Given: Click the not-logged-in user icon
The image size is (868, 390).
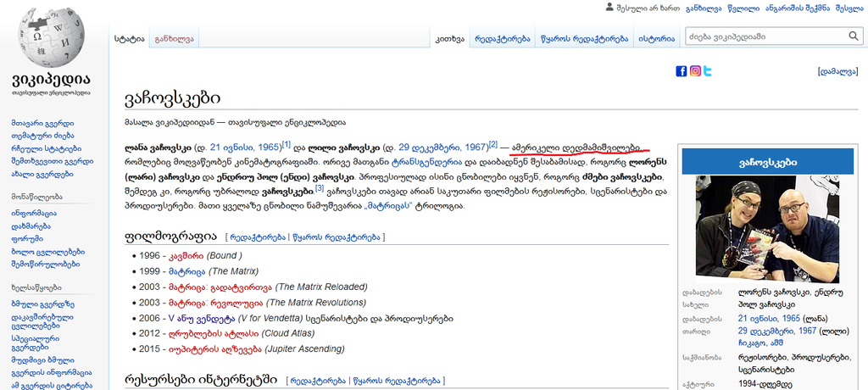Looking at the screenshot, I should 609,8.
